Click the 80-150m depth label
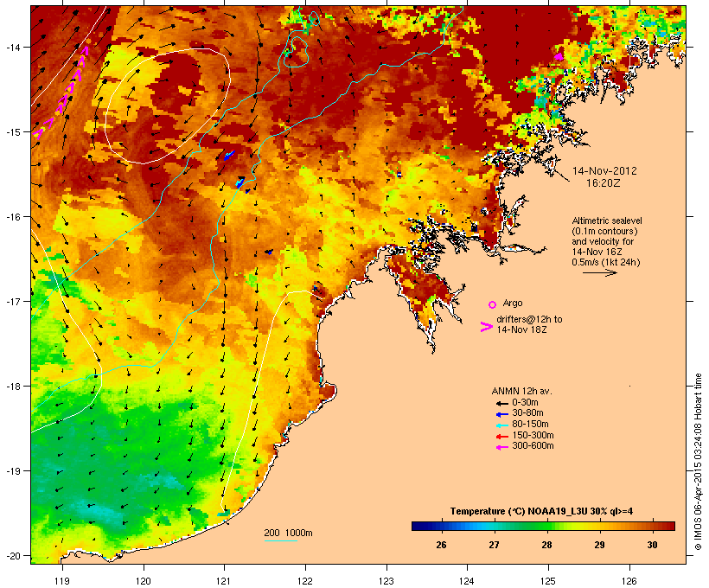 tap(530, 425)
